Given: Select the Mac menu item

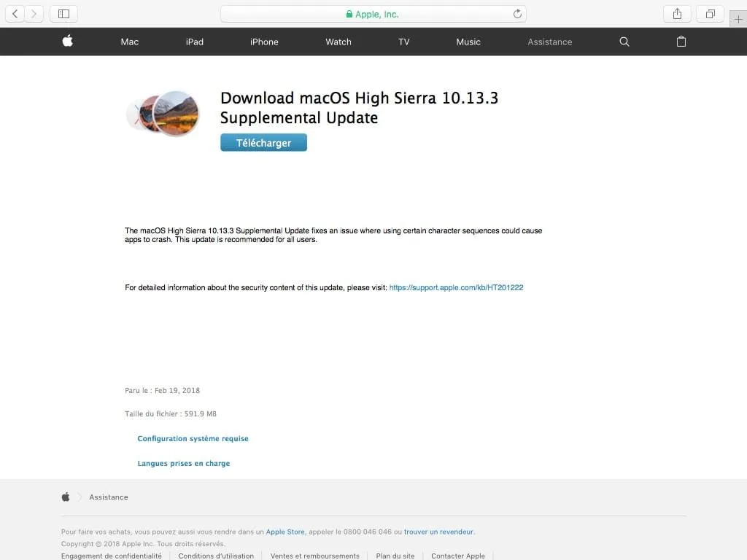Looking at the screenshot, I should point(129,42).
